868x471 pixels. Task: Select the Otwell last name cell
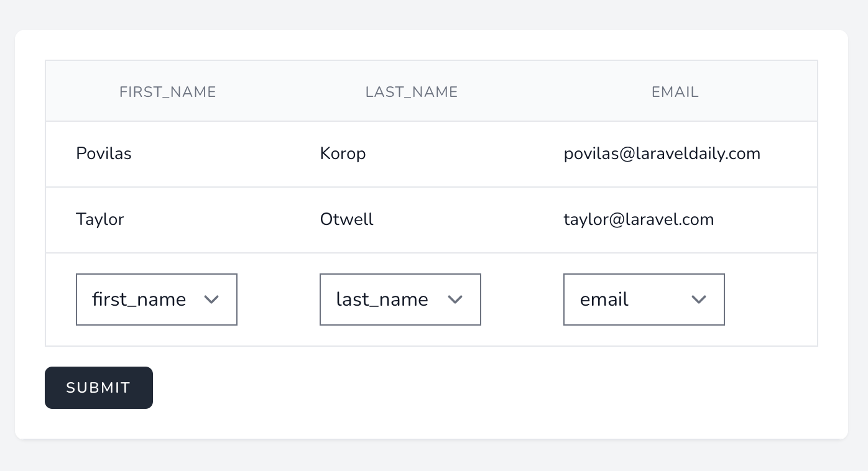pyautogui.click(x=412, y=220)
